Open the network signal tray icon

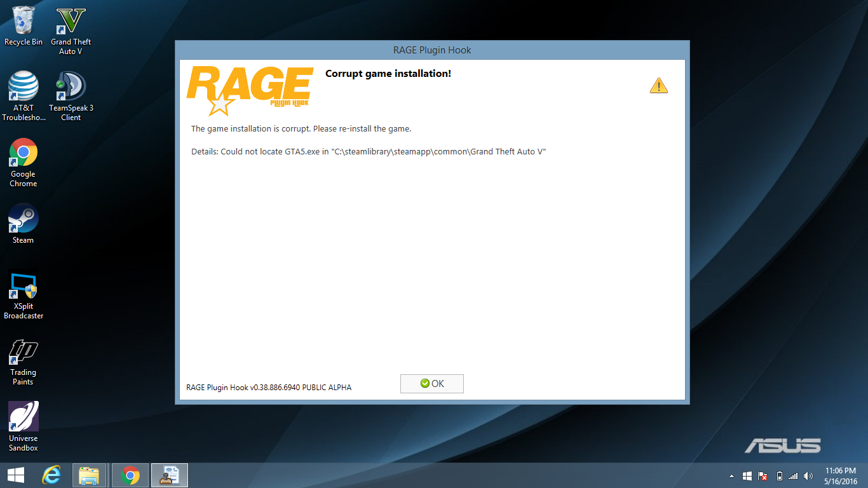click(793, 476)
